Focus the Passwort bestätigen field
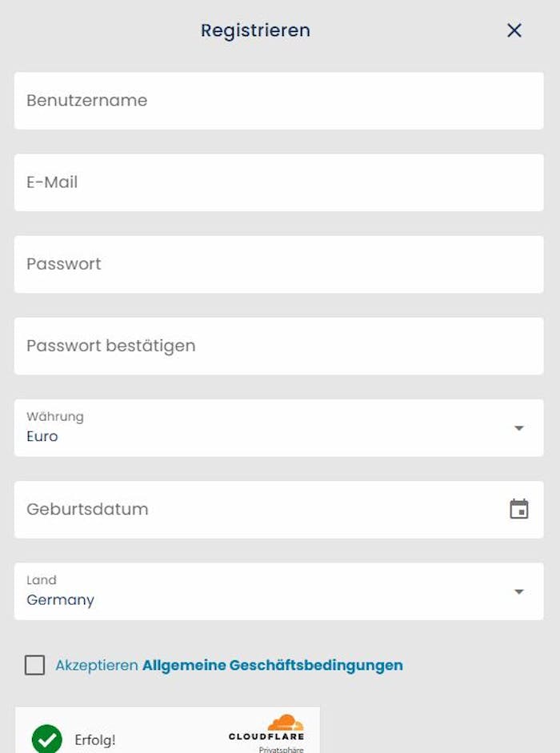Image resolution: width=560 pixels, height=753 pixels. pos(278,346)
